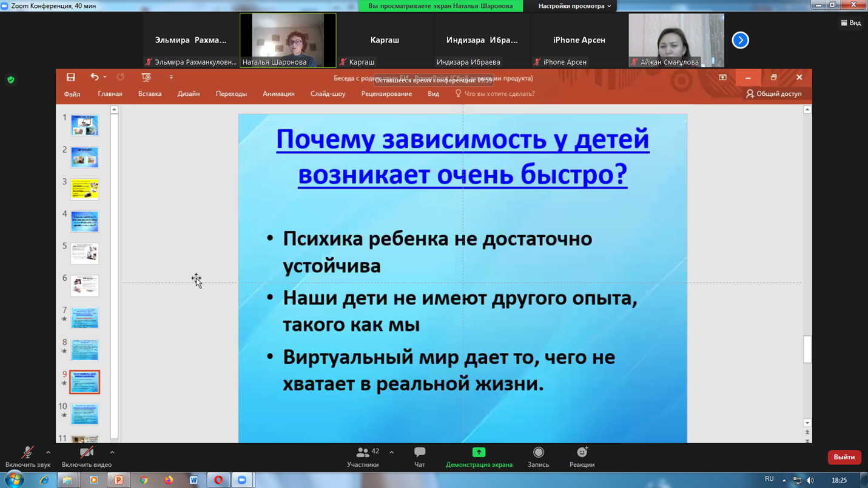Click Айжан Смагулова video tile
868x488 pixels.
click(676, 40)
